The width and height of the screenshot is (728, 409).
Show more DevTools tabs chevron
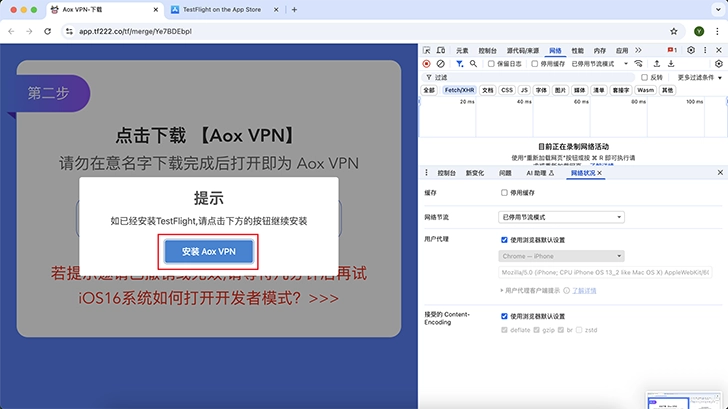638,50
